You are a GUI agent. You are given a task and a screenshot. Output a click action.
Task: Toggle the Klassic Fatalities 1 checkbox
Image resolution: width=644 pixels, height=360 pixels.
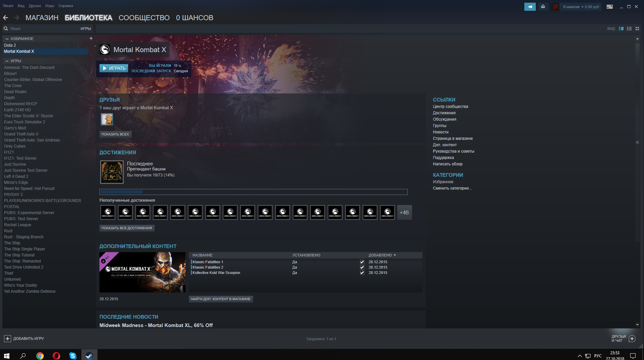pyautogui.click(x=362, y=262)
